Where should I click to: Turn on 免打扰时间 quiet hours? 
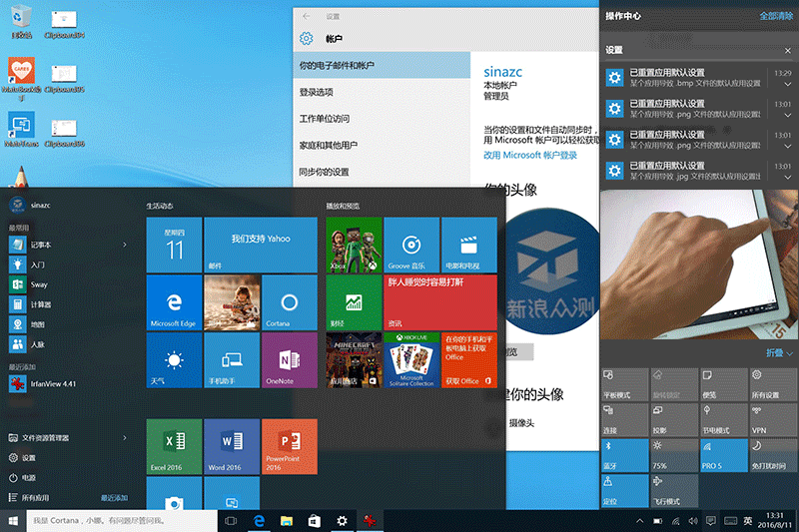(x=772, y=454)
